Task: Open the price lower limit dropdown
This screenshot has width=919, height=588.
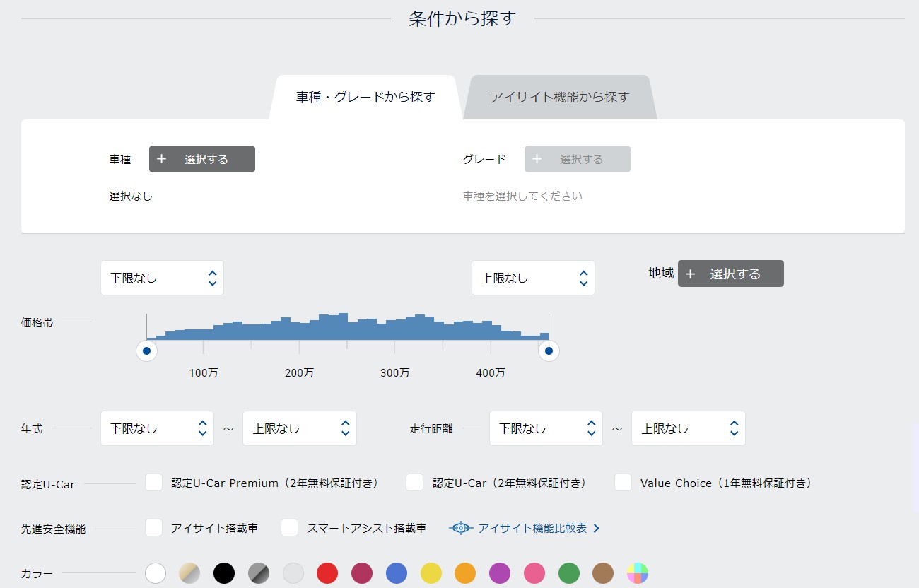Action: tap(162, 278)
